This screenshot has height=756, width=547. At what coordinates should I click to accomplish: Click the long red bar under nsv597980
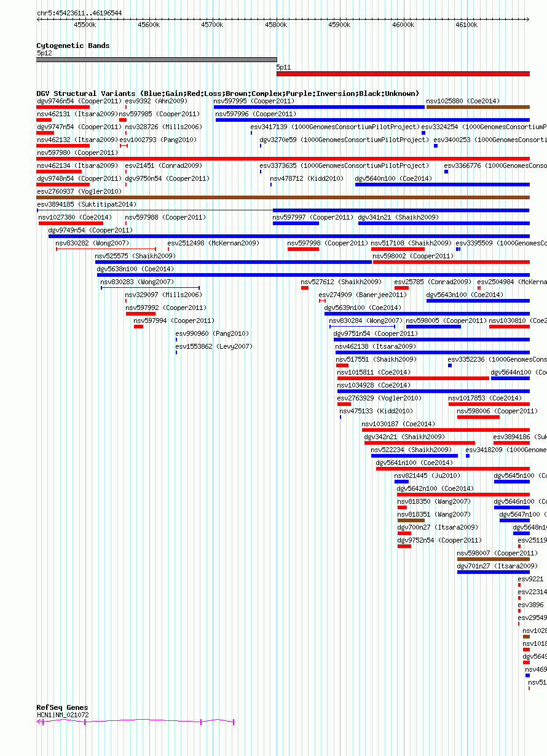click(283, 159)
